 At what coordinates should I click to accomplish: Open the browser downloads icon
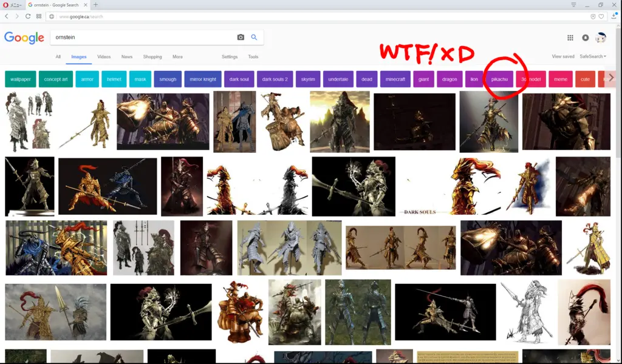click(615, 16)
